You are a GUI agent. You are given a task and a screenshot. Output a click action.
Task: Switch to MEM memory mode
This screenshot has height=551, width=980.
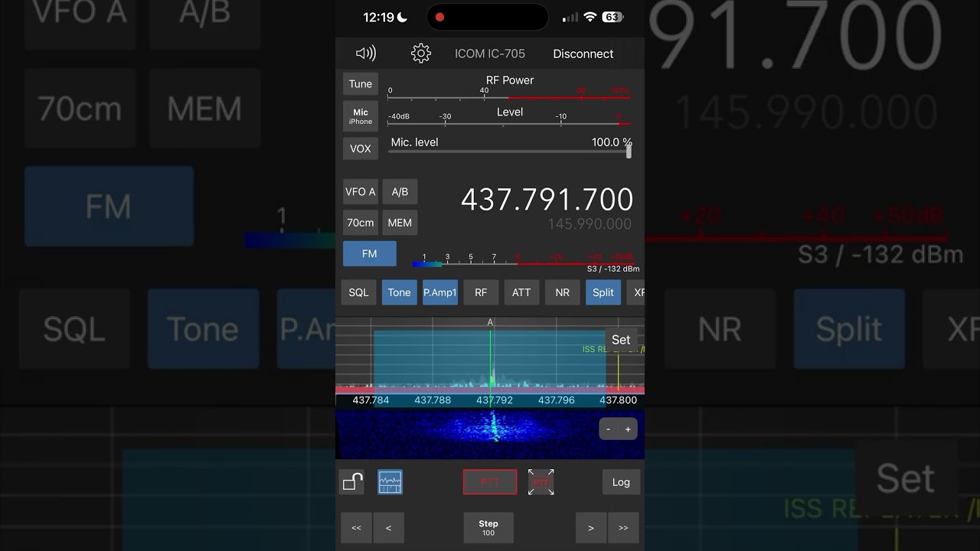[x=400, y=223]
